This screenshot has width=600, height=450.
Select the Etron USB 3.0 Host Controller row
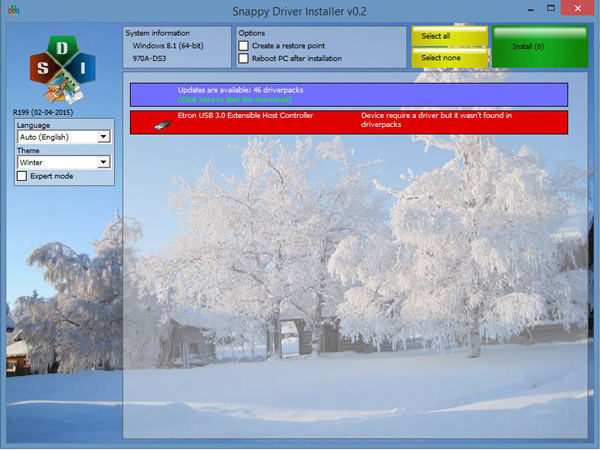(x=349, y=122)
